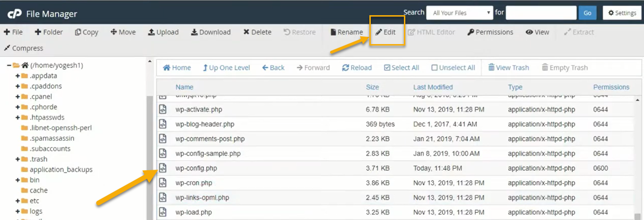
Task: Expand the etc folder
Action: pos(18,201)
